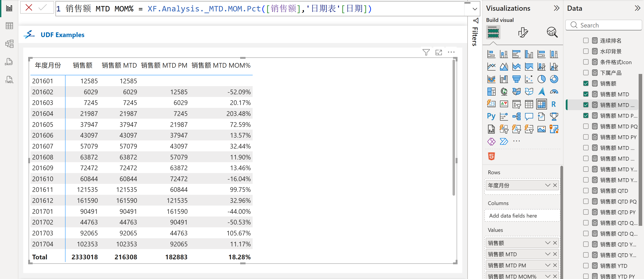Image resolution: width=644 pixels, height=279 pixels.
Task: Sort by the 销售额 MTD MOM% column header
Action: click(x=221, y=65)
